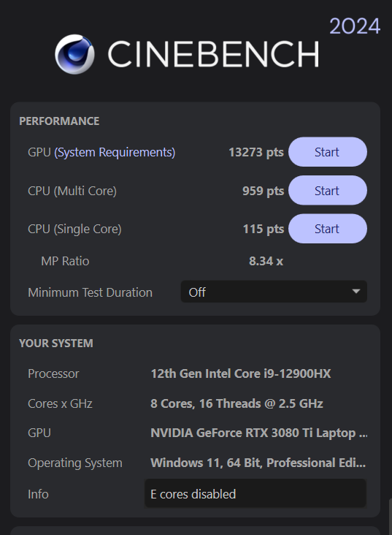This screenshot has width=392, height=535.
Task: Click the vertical scrollbar on the panel edge
Action: [391, 516]
